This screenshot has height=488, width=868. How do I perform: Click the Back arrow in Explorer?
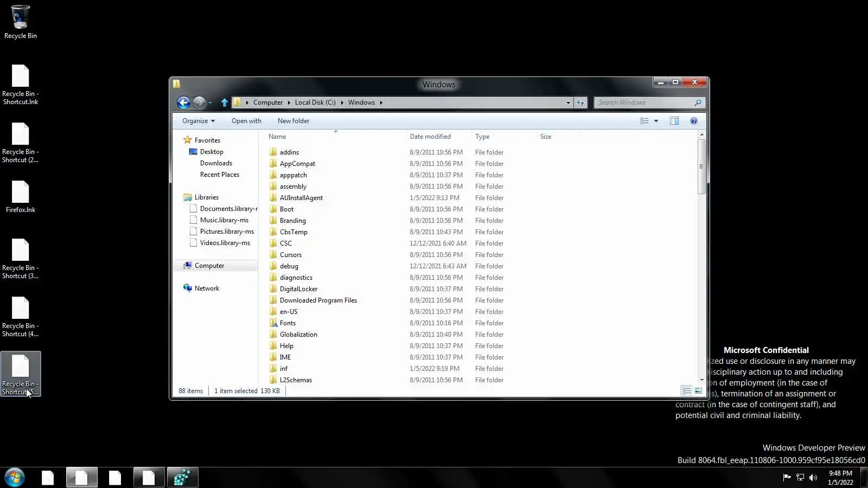click(x=183, y=102)
